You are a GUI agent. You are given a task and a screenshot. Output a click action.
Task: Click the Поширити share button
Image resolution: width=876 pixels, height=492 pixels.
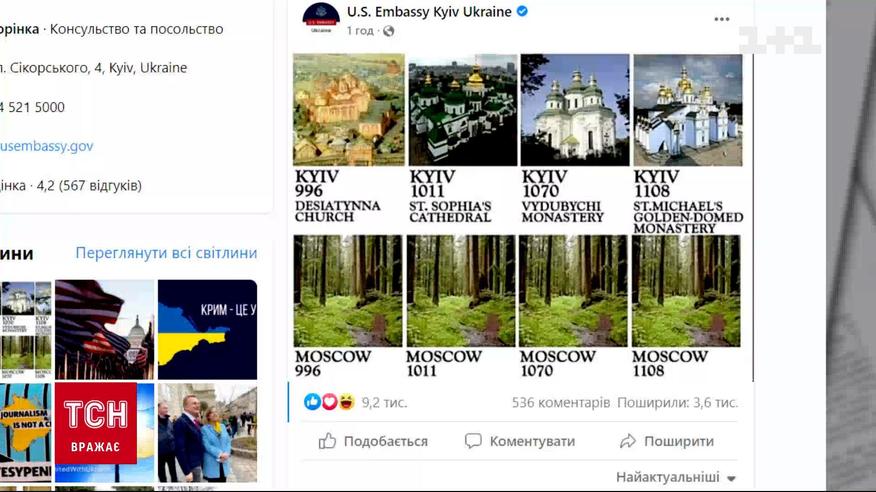pyautogui.click(x=666, y=441)
